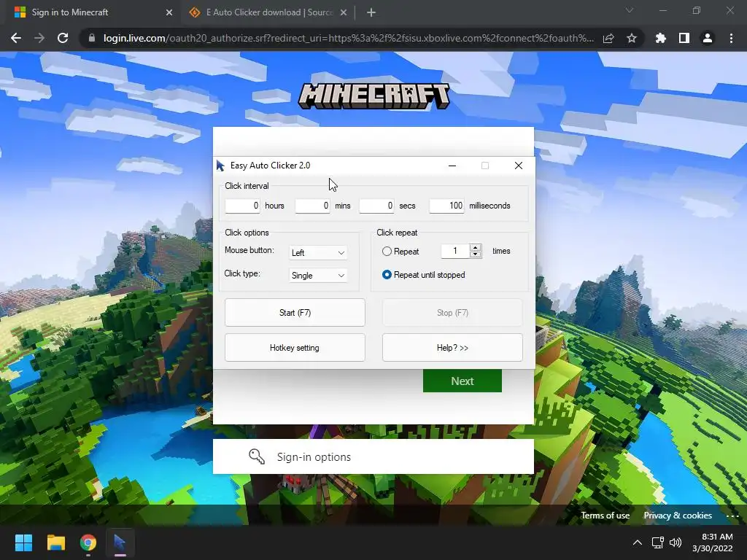
Task: Minimize the Easy Auto Clicker window
Action: 452,166
